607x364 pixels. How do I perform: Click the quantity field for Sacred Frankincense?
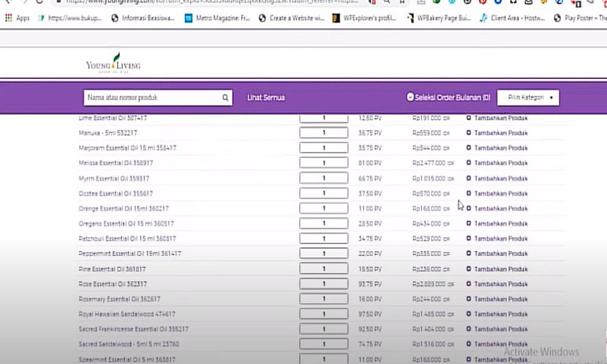tap(324, 329)
